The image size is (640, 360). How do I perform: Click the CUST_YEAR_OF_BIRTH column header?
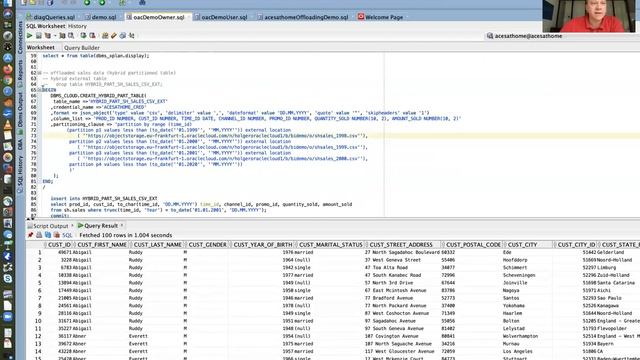(263, 244)
